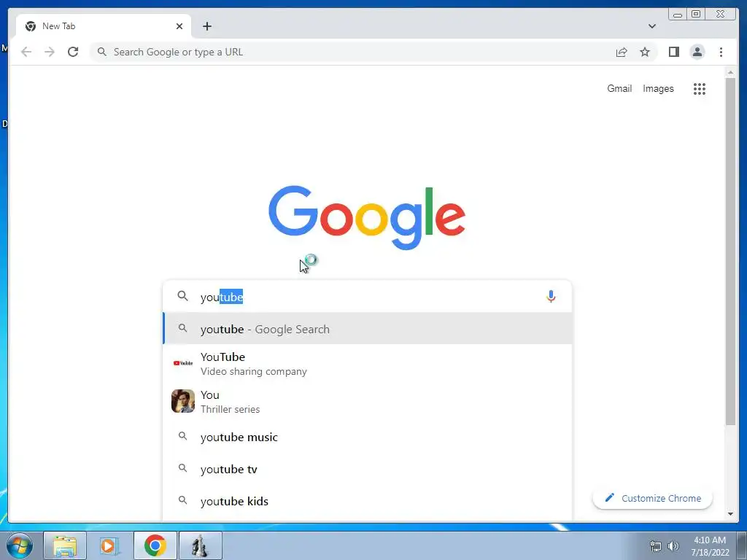Click the share page icon in address bar
Screen dimensions: 747x560
click(x=622, y=52)
